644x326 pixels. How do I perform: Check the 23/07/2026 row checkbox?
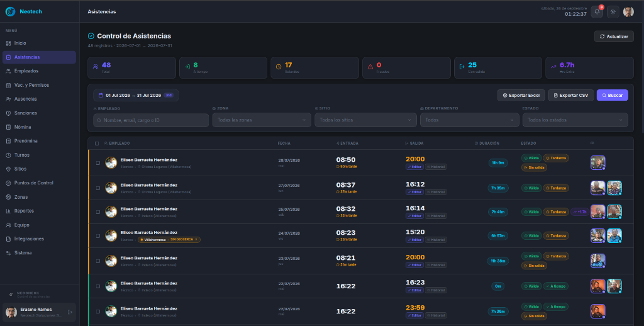point(97,261)
